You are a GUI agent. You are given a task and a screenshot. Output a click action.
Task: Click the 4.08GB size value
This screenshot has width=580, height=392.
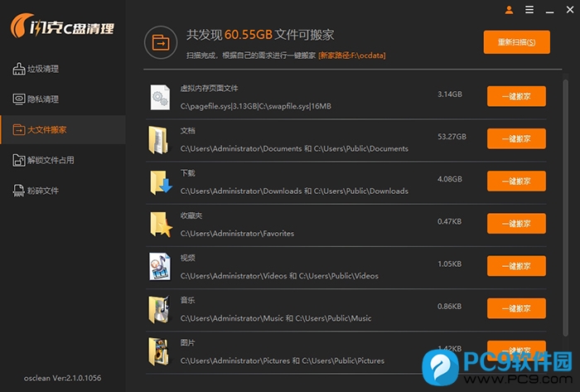point(450,179)
